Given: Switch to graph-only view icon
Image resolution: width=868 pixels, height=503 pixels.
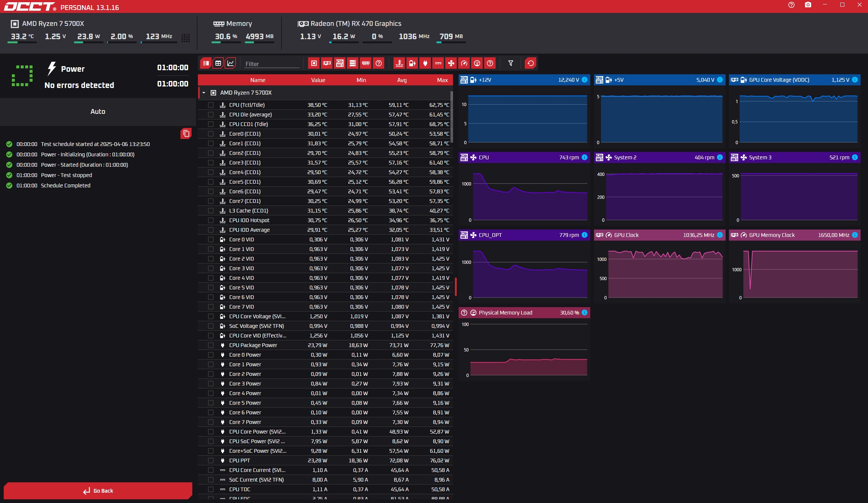Looking at the screenshot, I should [x=230, y=63].
